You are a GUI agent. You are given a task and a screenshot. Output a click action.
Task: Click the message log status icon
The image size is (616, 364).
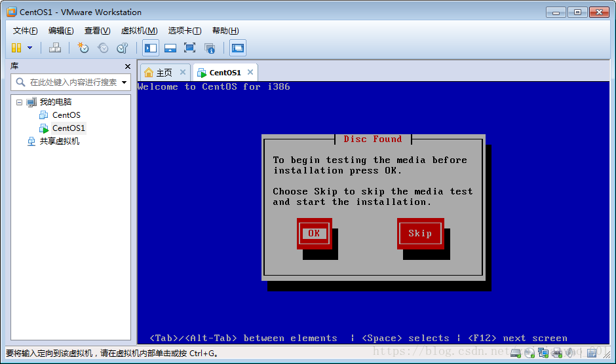592,353
